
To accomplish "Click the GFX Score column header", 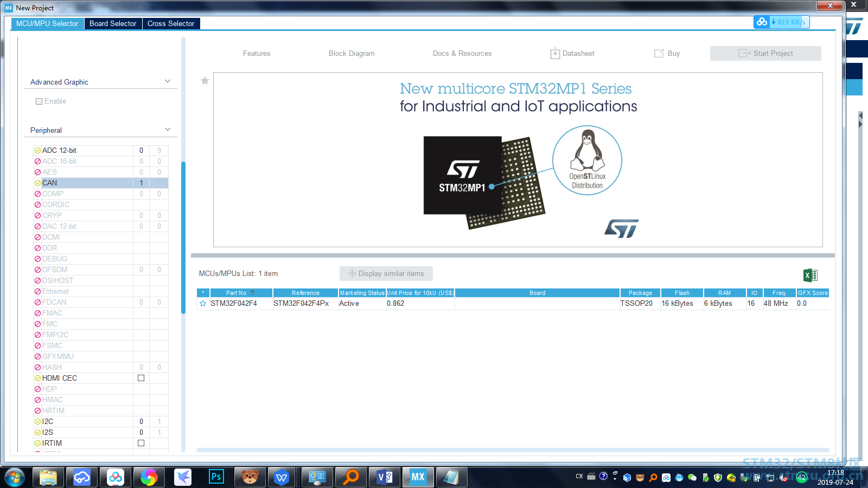I will point(813,293).
